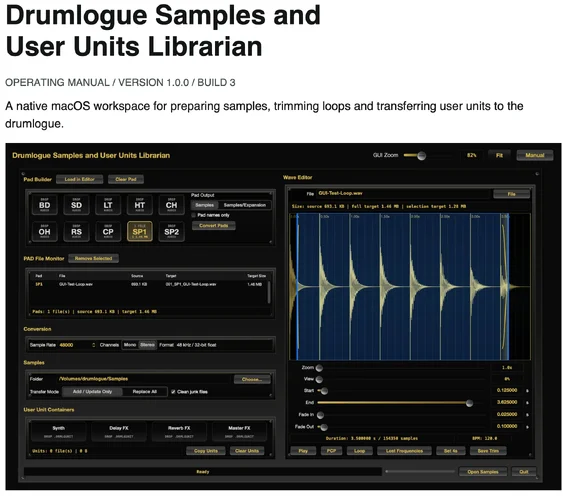
Task: Switch Channels to Mono
Action: point(130,345)
